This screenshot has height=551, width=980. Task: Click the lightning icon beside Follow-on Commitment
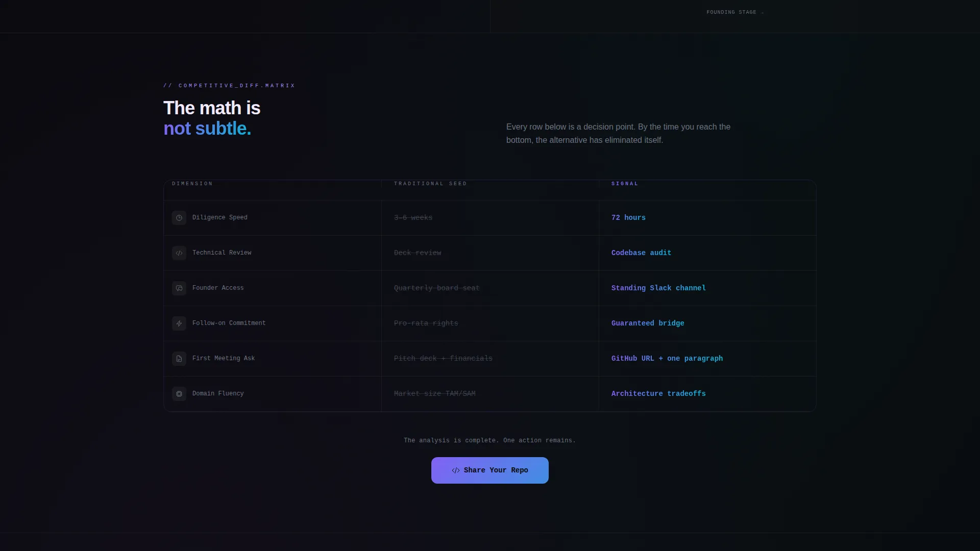pyautogui.click(x=179, y=323)
